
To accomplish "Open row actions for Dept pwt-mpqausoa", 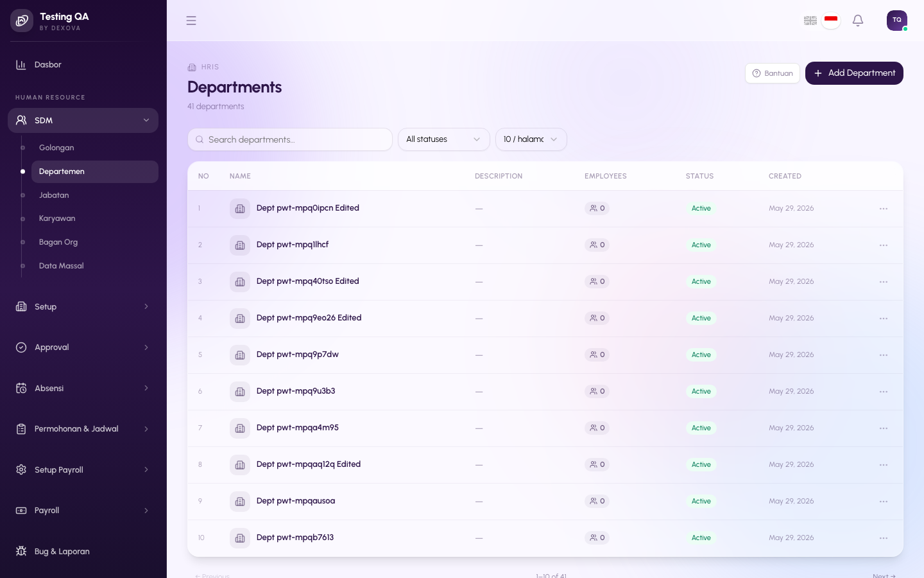I will click(884, 502).
